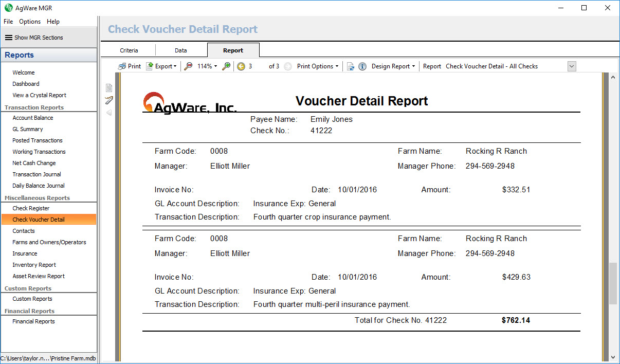This screenshot has height=364, width=620.
Task: Click the blue information icon in toolbar
Action: pos(362,66)
